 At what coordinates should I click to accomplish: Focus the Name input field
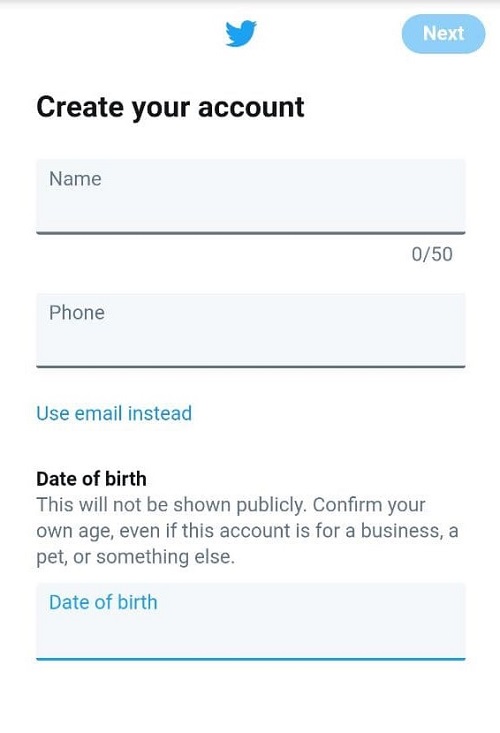point(250,196)
